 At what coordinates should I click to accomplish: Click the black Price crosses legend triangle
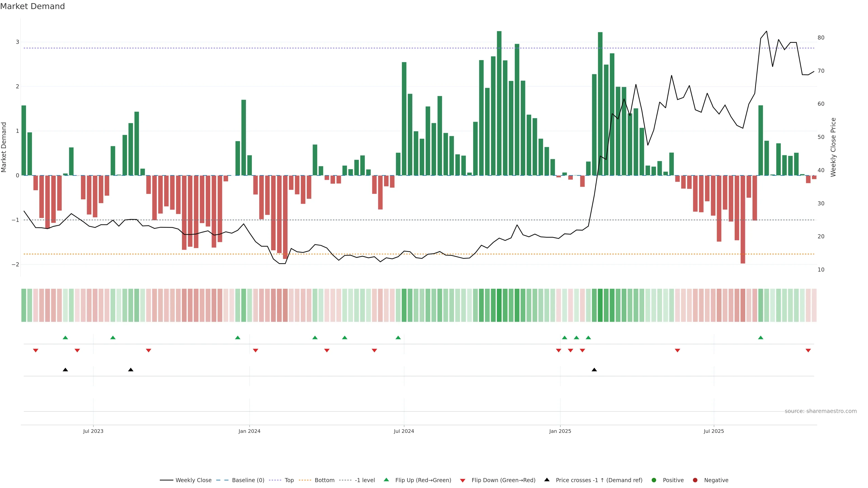547,480
